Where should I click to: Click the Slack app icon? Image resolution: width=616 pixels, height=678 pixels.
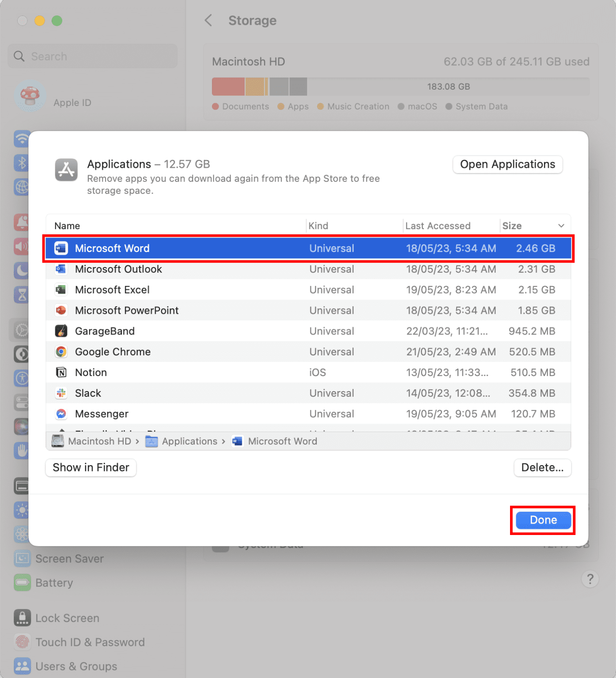[61, 393]
